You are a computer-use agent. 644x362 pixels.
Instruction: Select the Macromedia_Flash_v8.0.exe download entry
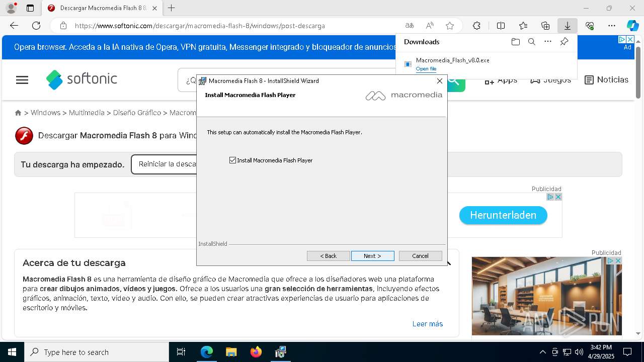point(486,64)
